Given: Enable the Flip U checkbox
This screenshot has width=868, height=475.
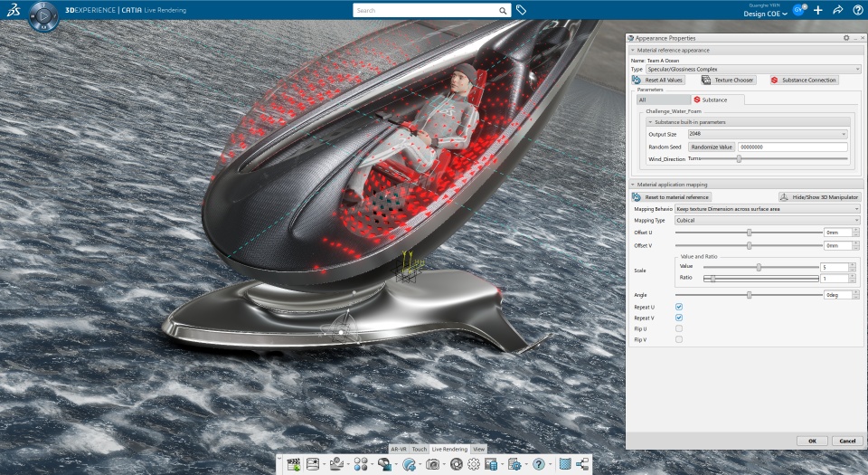Looking at the screenshot, I should 679,328.
